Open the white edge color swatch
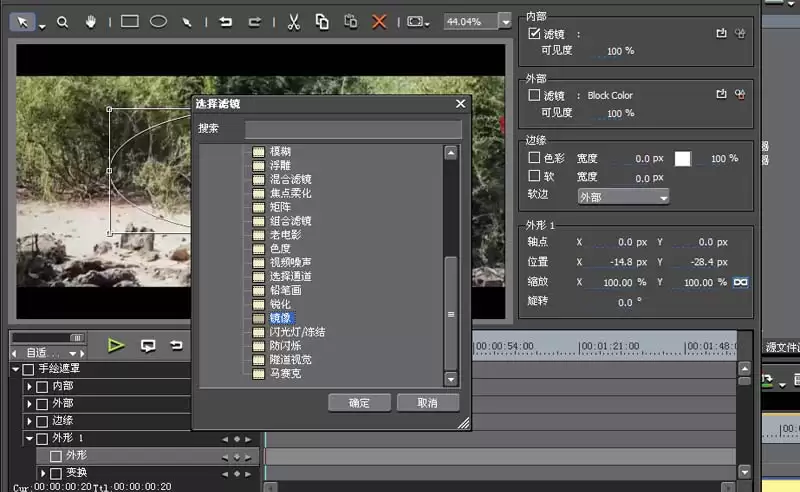This screenshot has width=800, height=492. pos(682,159)
